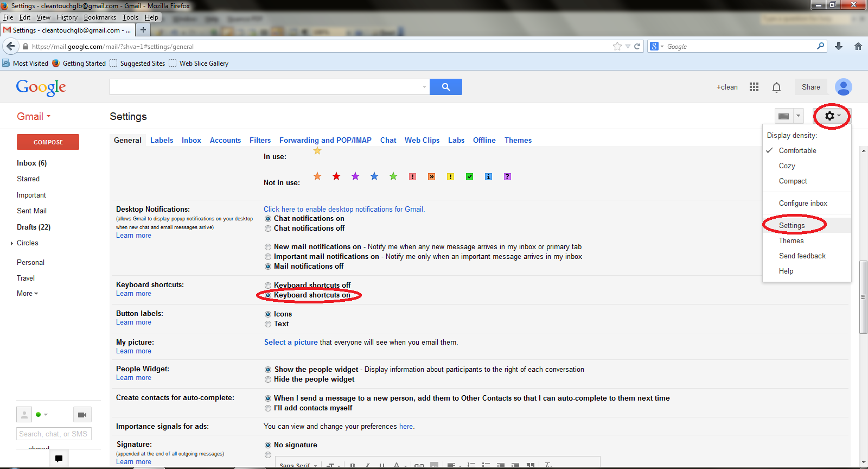Pick the purple question mark icon
The height and width of the screenshot is (469, 868).
[x=507, y=177]
